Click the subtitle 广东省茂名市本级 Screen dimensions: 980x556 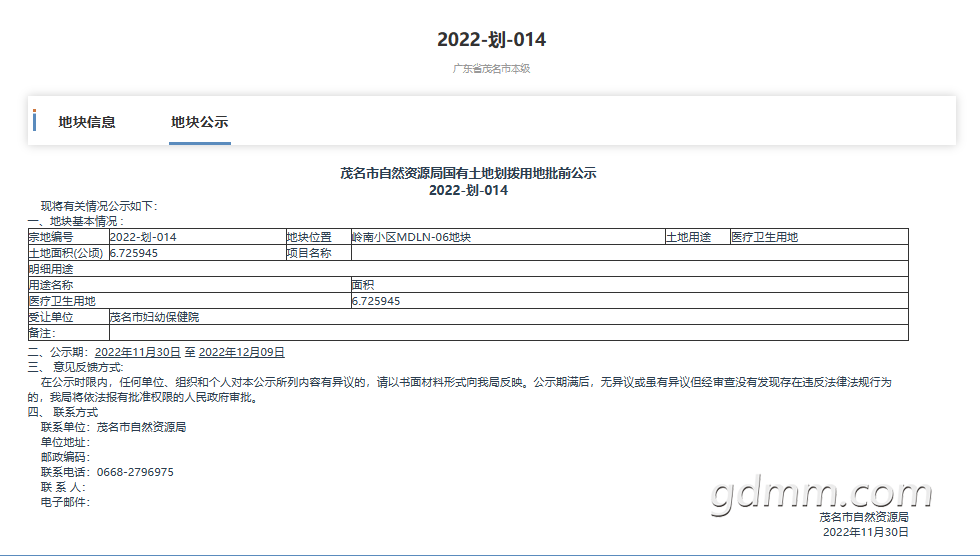click(x=491, y=69)
